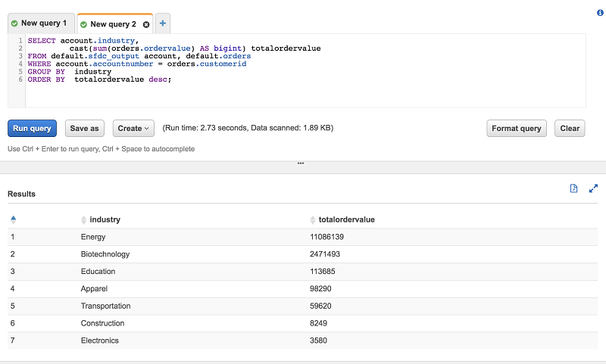Open the Create dropdown
The image size is (606, 364).
click(x=133, y=128)
